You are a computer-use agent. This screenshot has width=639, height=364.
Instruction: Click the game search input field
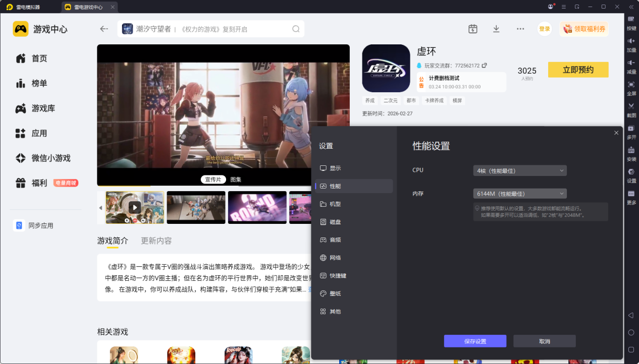(212, 29)
